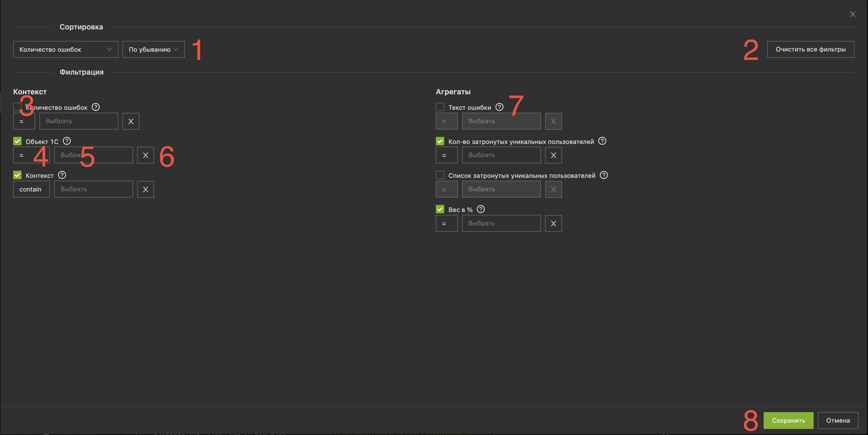Enable Список затронутых уникальных пользователей checkbox
The width and height of the screenshot is (868, 435).
click(440, 175)
